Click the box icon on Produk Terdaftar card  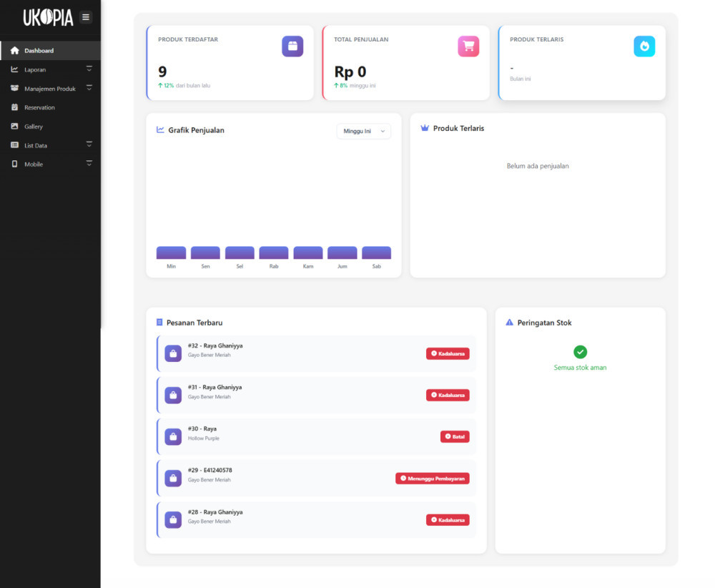tap(292, 46)
